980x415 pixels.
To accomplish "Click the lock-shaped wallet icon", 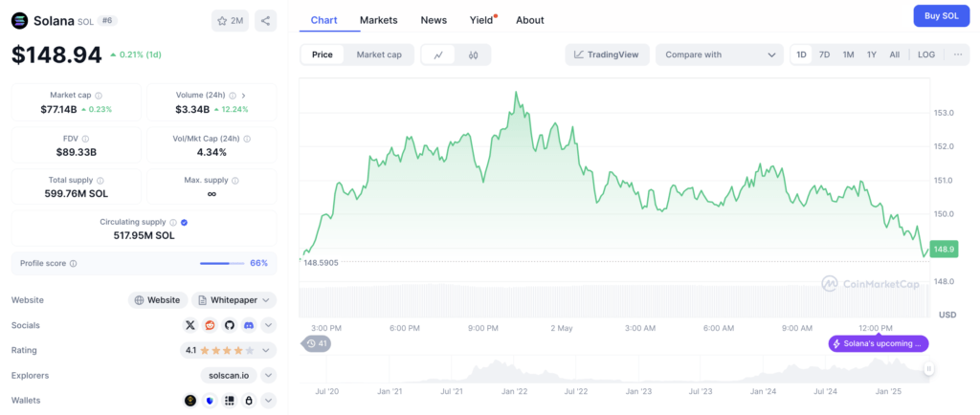I will (x=249, y=401).
